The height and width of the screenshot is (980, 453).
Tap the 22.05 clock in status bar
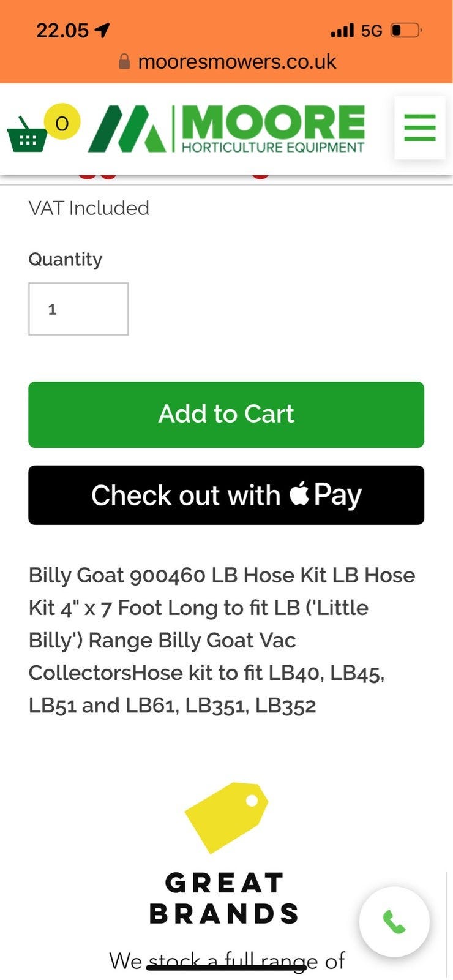pyautogui.click(x=62, y=30)
